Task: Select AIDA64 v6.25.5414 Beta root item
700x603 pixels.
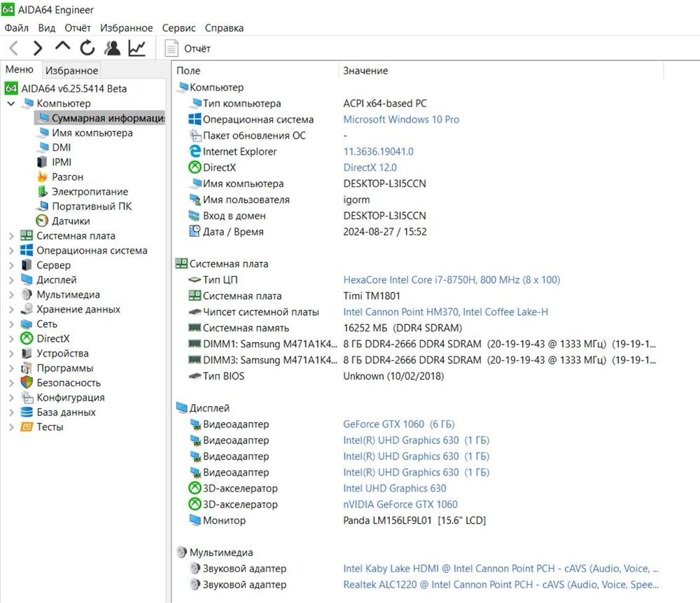Action: point(66,88)
